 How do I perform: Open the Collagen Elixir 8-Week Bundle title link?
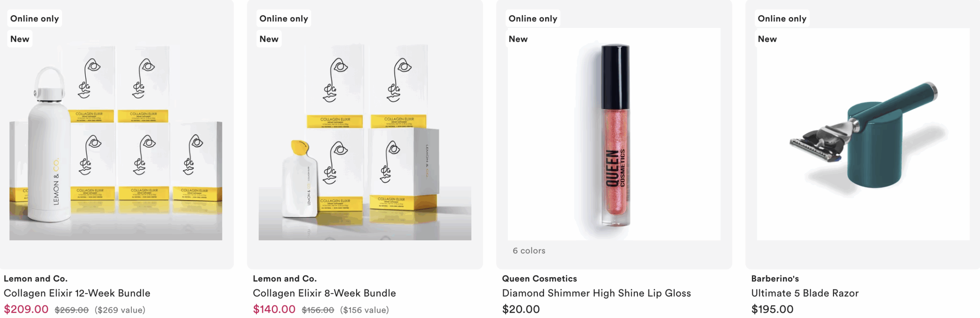[x=324, y=293]
